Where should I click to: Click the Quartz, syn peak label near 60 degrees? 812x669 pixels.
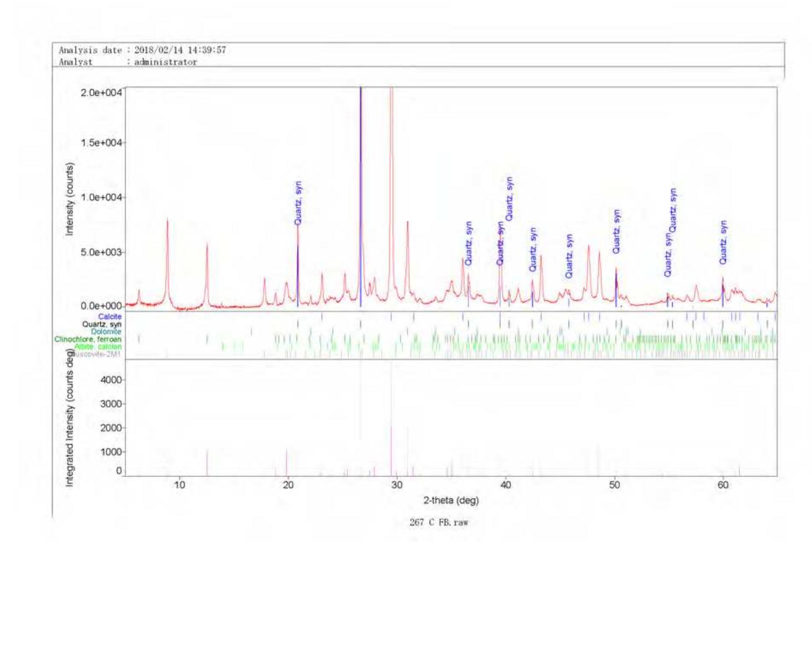[x=723, y=242]
